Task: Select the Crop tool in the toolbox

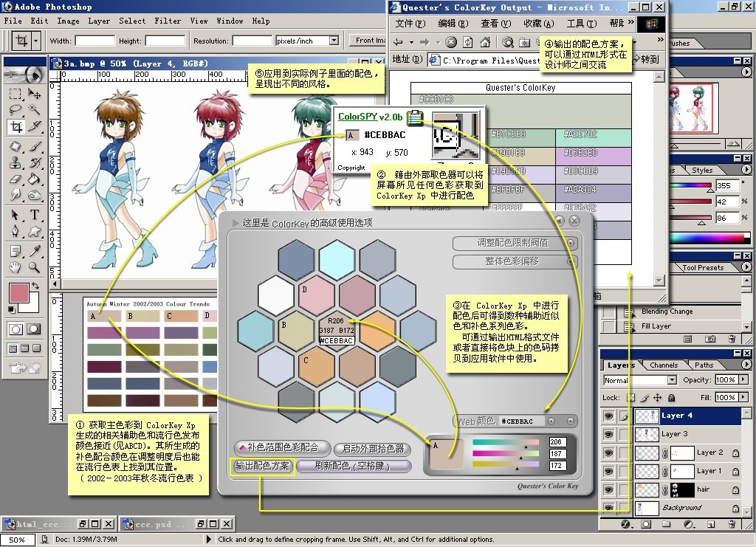Action: (16, 127)
